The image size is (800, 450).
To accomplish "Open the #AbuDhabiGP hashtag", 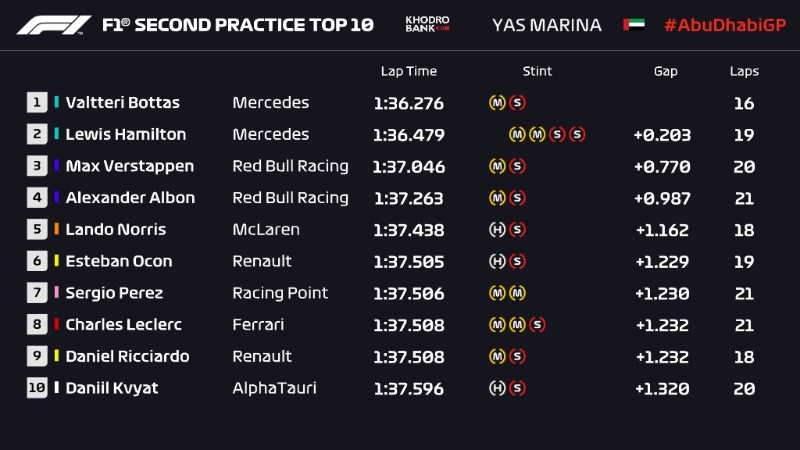I will click(723, 24).
